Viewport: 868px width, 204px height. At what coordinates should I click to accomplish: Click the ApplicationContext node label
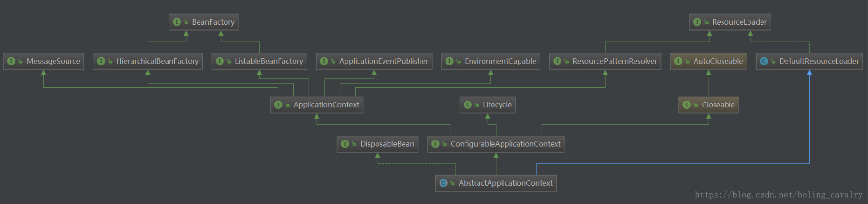tap(326, 105)
